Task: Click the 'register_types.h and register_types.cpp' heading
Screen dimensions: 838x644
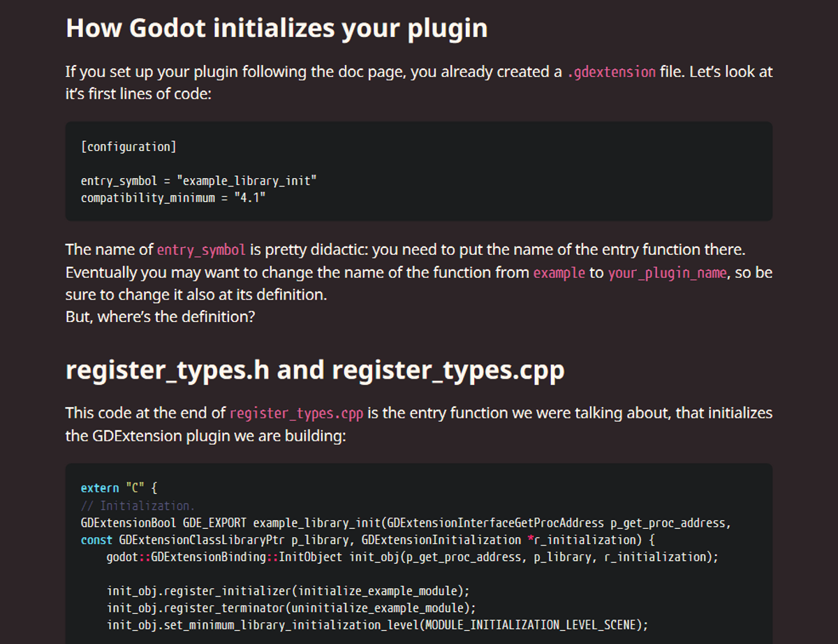Action: pyautogui.click(x=315, y=370)
